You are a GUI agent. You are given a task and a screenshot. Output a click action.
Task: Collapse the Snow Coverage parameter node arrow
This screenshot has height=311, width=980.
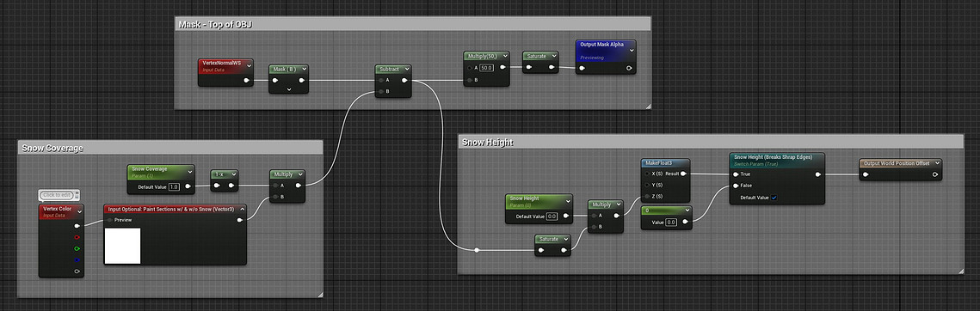tap(190, 169)
